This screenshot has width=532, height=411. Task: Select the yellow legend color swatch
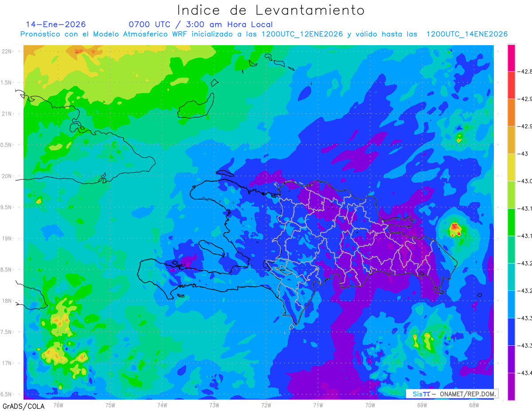[x=511, y=167]
